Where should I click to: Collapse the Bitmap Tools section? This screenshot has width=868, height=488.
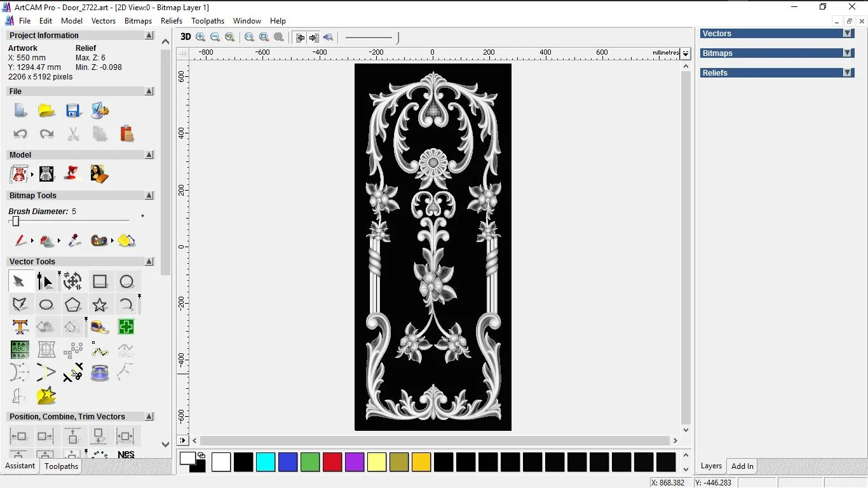point(149,196)
